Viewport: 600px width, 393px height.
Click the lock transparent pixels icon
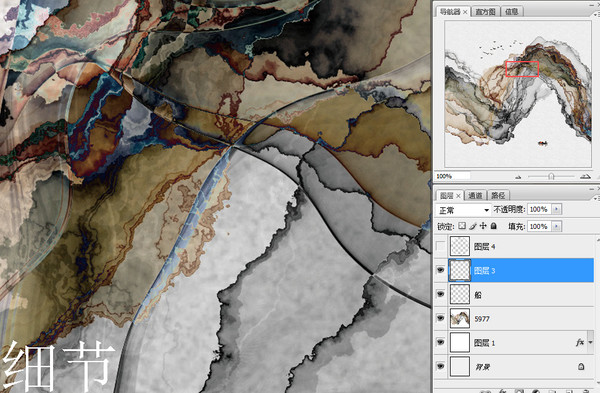(462, 226)
